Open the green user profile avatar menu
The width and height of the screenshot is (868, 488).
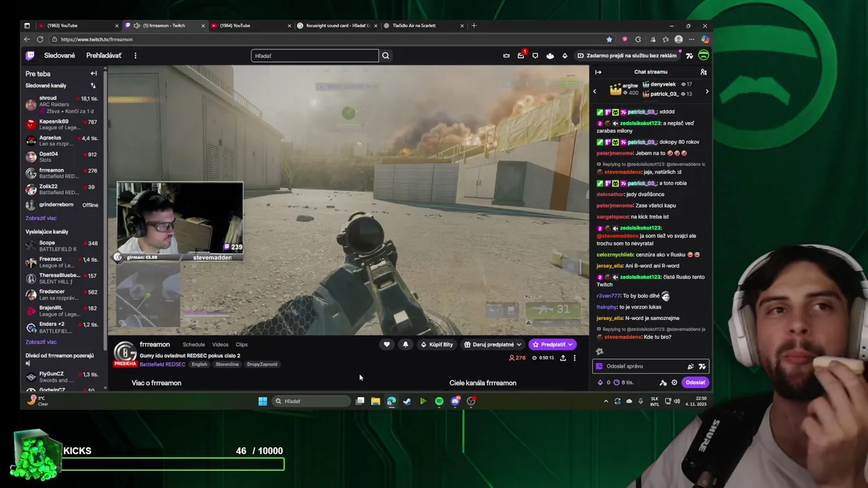pos(703,56)
